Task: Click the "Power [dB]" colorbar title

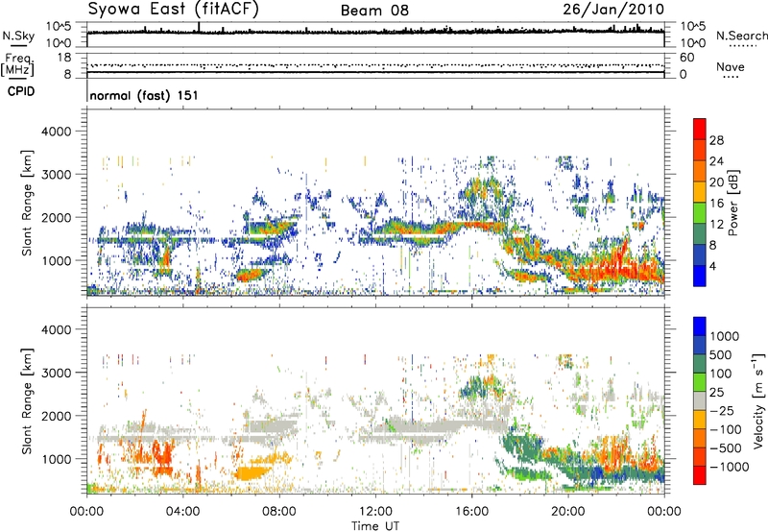Action: click(x=733, y=203)
